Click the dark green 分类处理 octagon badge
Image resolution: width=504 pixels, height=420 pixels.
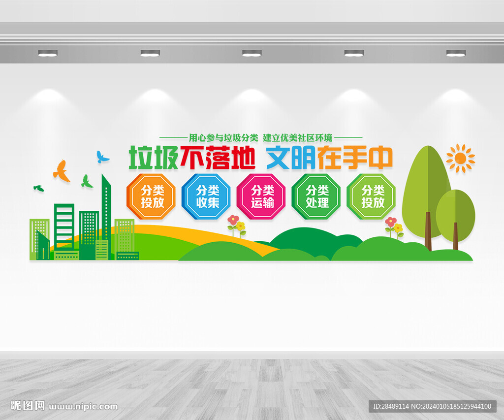point(316,196)
